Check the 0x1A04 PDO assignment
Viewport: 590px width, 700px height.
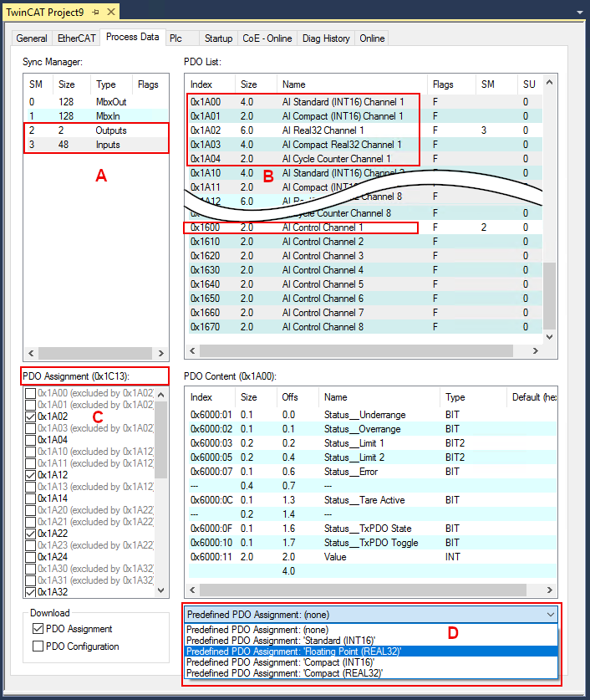click(31, 440)
